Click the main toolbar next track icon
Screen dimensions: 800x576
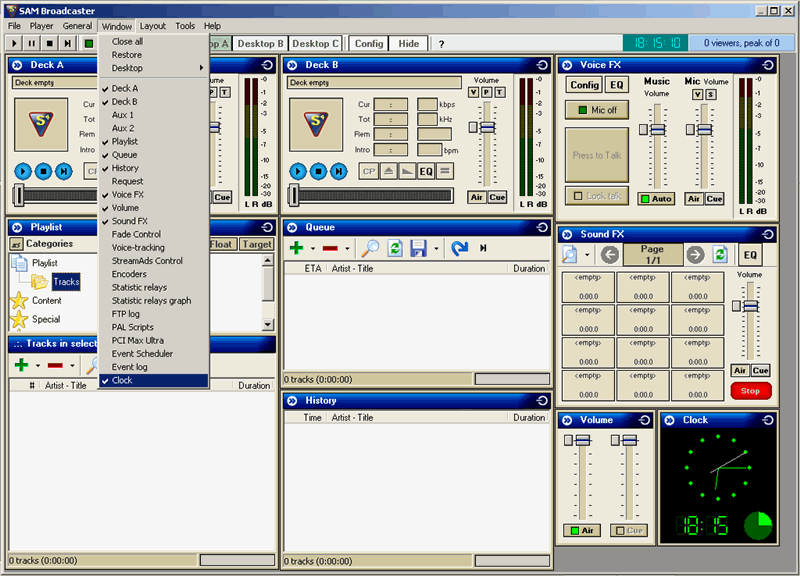[x=67, y=44]
